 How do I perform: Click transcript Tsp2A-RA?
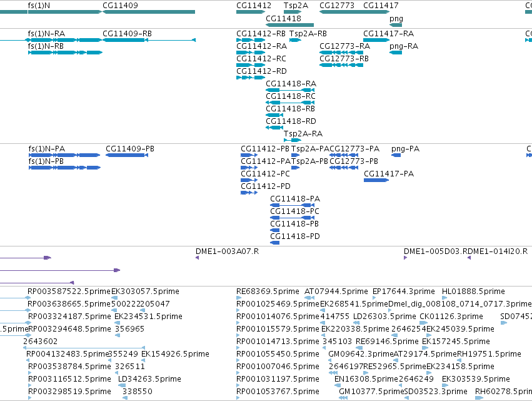point(293,140)
